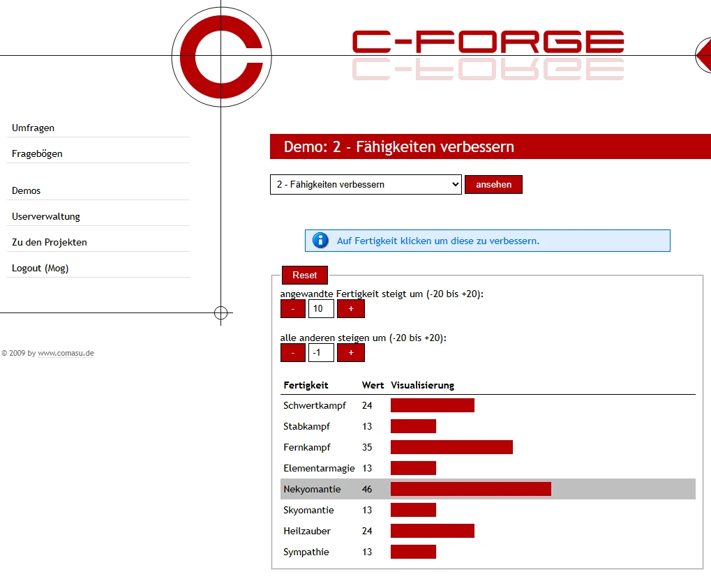The image size is (711, 588).
Task: Click the Elementarmagie skill
Action: tap(320, 468)
